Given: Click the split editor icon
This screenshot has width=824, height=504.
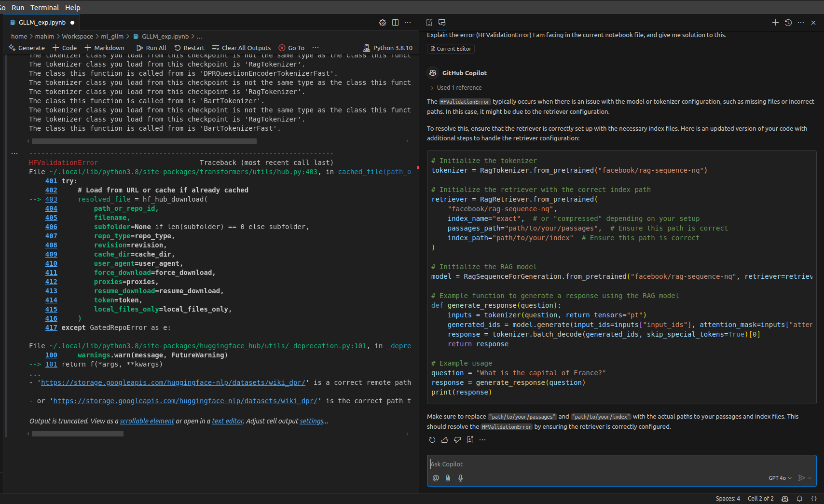Looking at the screenshot, I should [x=395, y=23].
